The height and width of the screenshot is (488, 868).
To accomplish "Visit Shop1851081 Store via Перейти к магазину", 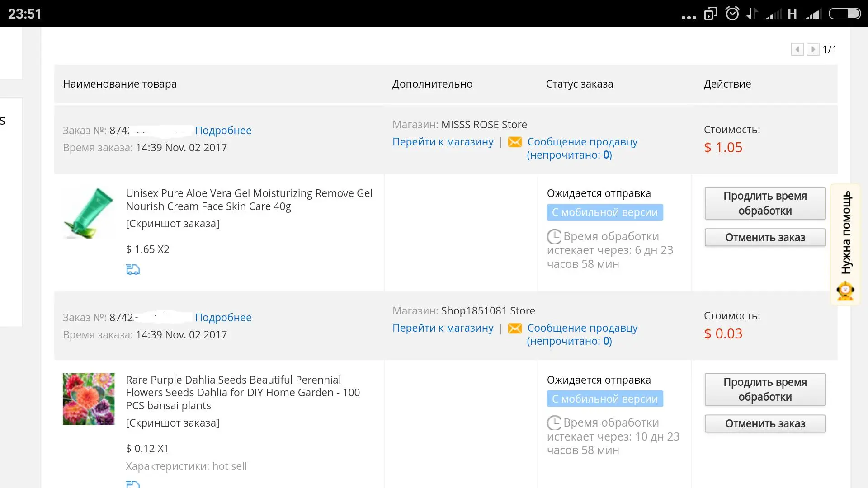I will tap(443, 328).
